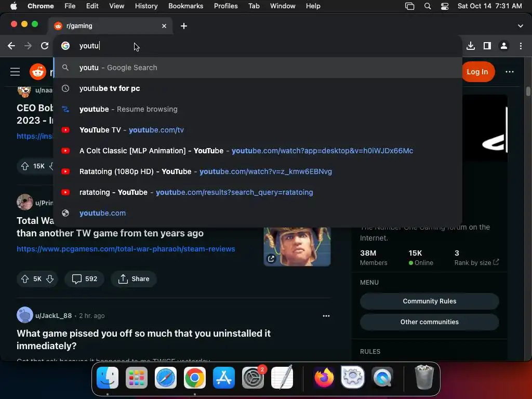Open Spotlight search in menu bar

point(428,6)
